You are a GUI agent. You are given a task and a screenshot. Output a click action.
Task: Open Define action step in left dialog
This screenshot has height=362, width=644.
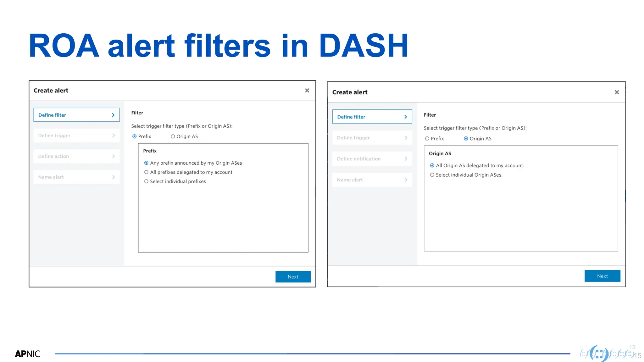coord(76,156)
